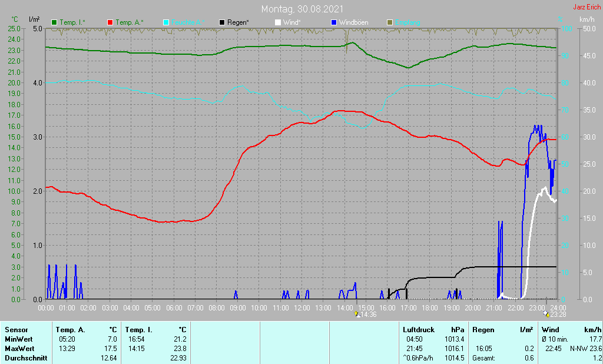Click the marker icon beside 23:28
Screen dimensions: 603x364
546,315
